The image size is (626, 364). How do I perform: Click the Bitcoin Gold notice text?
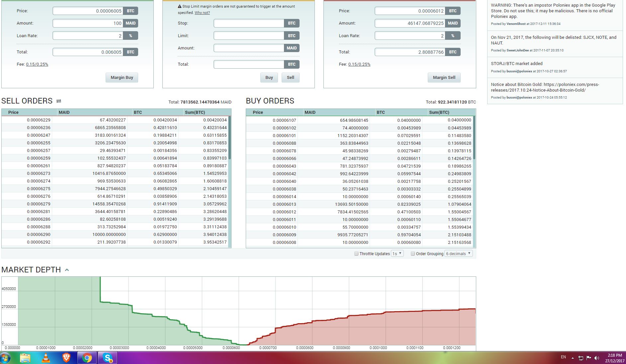pyautogui.click(x=545, y=87)
